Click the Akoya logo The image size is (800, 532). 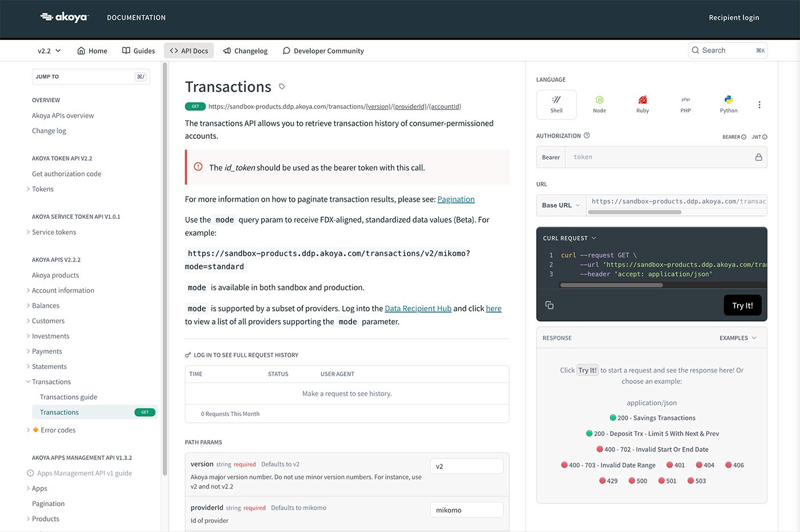point(65,17)
